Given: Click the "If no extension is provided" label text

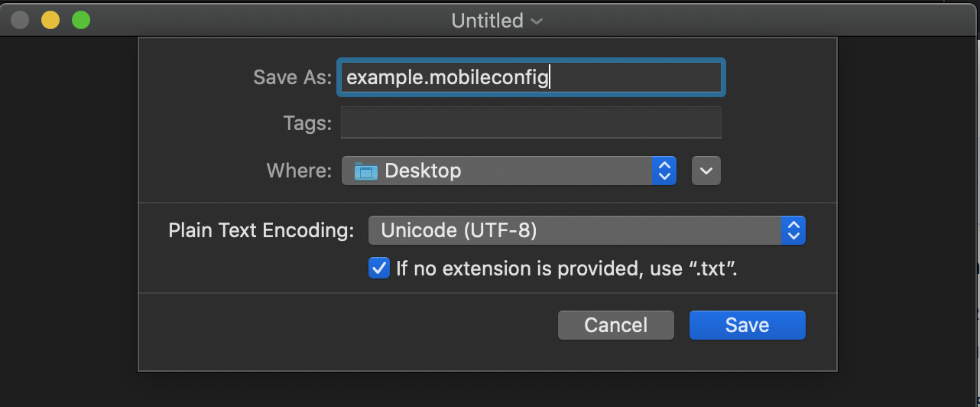Looking at the screenshot, I should [x=566, y=269].
